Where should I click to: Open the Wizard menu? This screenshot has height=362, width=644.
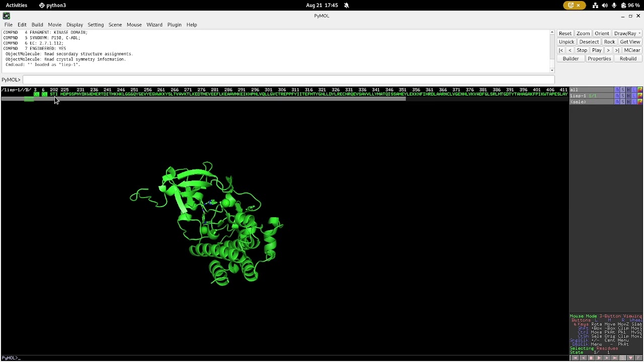click(x=154, y=25)
